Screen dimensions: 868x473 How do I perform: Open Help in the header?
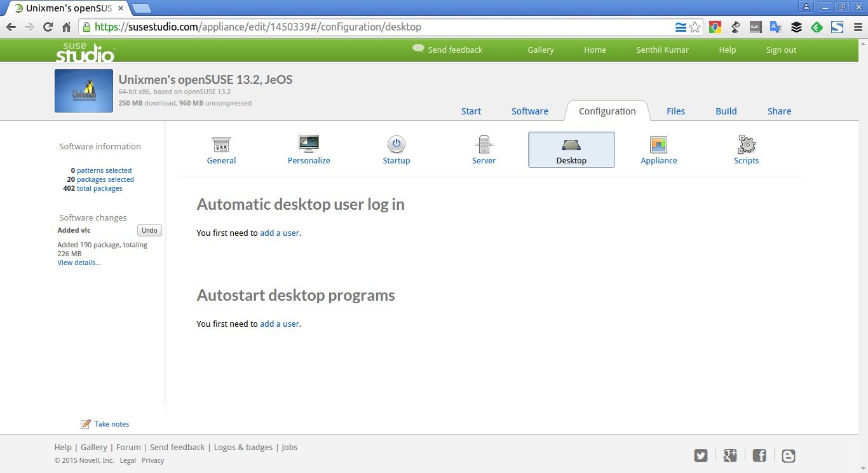point(728,50)
